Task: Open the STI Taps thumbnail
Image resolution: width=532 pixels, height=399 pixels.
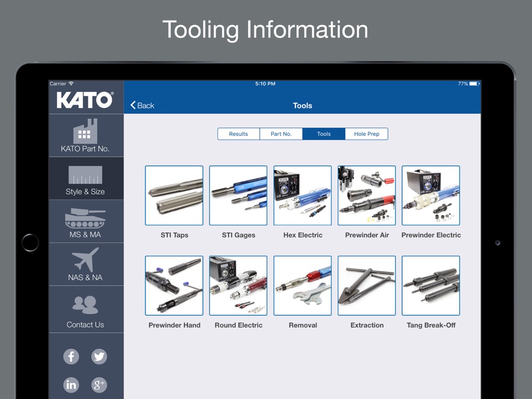Action: click(x=174, y=195)
